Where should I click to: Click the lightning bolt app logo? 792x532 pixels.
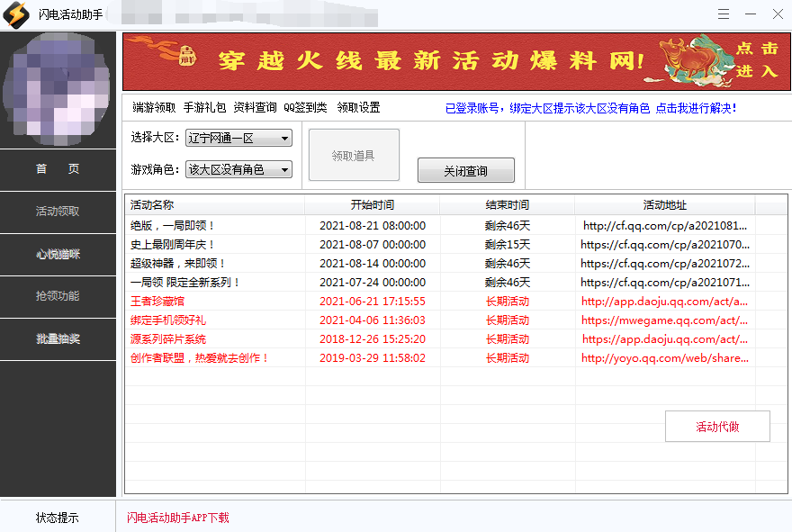(16, 14)
